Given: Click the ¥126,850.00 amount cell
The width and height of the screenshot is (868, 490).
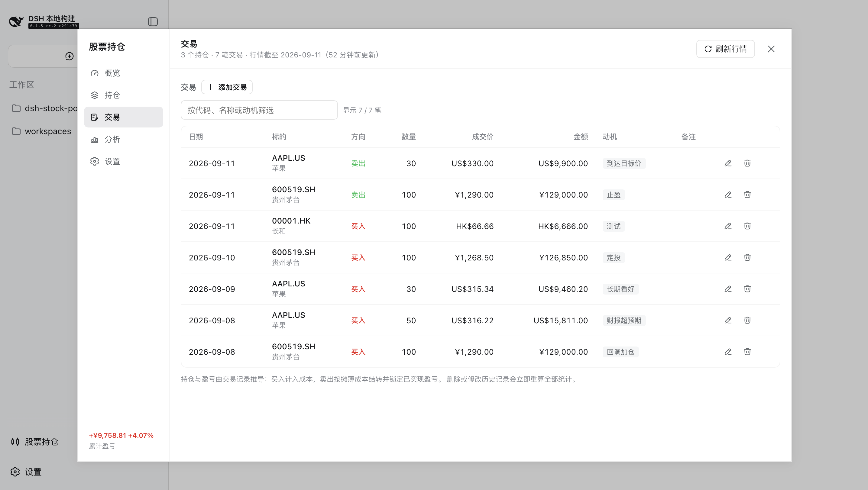Looking at the screenshot, I should click(563, 258).
